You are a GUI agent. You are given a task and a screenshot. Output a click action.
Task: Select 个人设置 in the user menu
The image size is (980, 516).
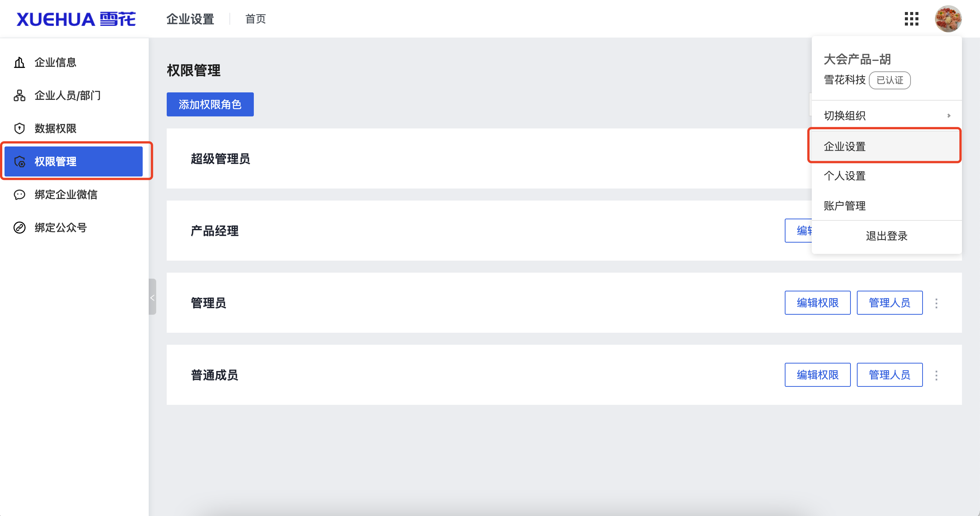click(844, 176)
